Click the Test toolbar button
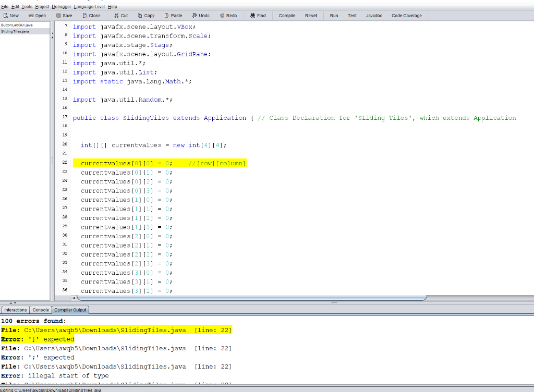 click(352, 16)
